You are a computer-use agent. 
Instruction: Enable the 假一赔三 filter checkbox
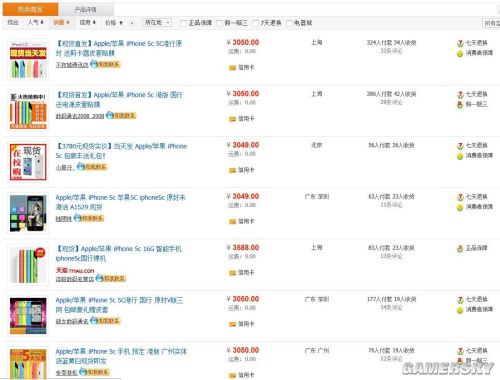tap(219, 23)
